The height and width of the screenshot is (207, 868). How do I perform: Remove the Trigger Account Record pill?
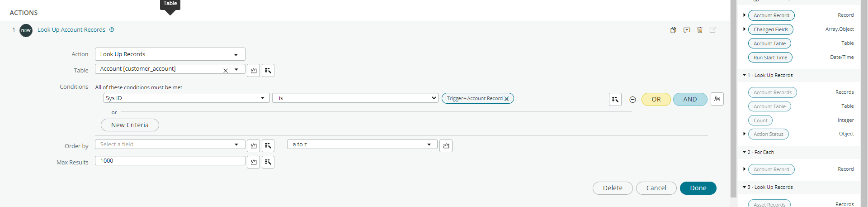[507, 99]
